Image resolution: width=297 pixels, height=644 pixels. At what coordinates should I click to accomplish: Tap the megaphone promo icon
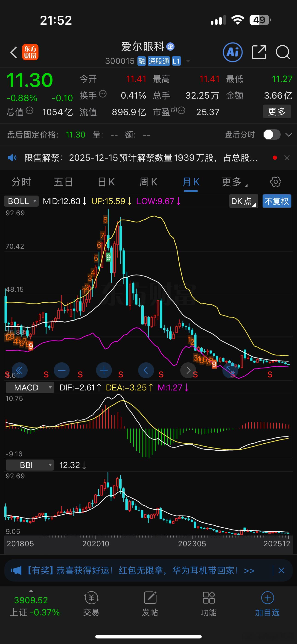click(x=16, y=571)
